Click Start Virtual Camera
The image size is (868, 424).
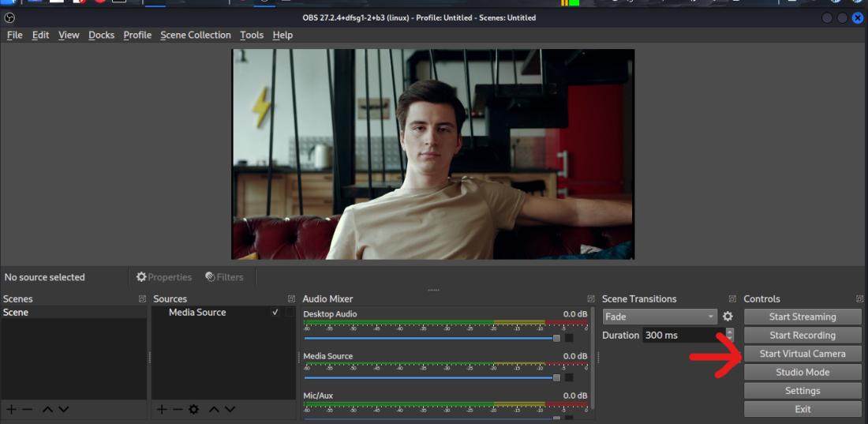[x=803, y=354]
